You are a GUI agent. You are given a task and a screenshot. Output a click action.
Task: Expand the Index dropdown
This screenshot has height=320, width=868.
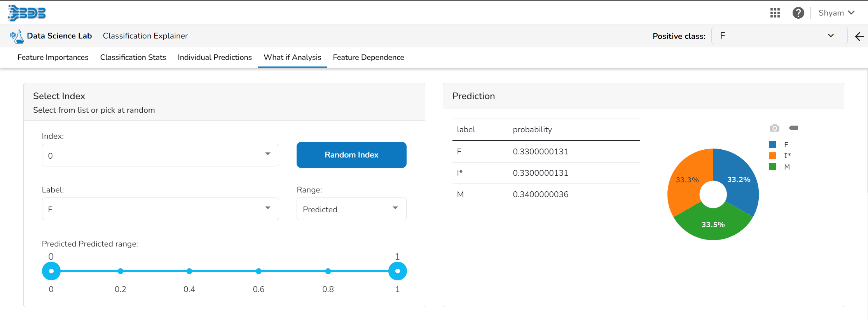point(160,155)
